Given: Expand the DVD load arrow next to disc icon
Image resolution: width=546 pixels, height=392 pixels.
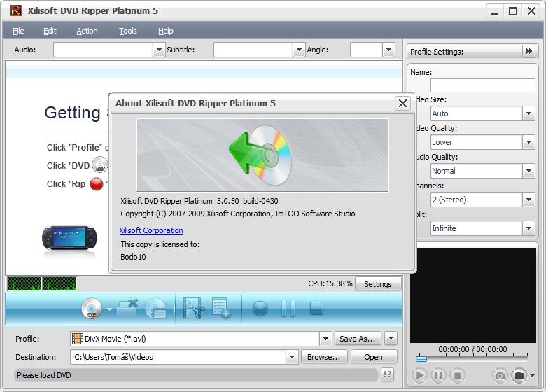Looking at the screenshot, I should [x=109, y=309].
